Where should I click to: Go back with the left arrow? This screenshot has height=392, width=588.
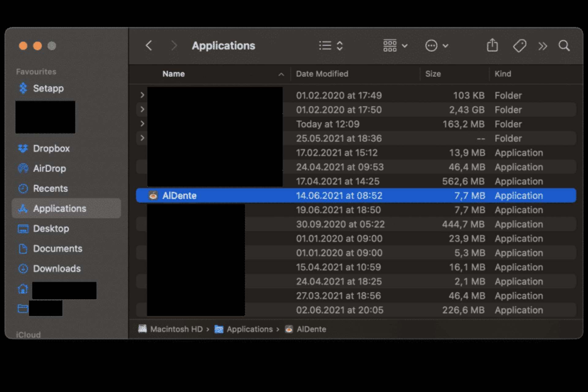point(149,46)
